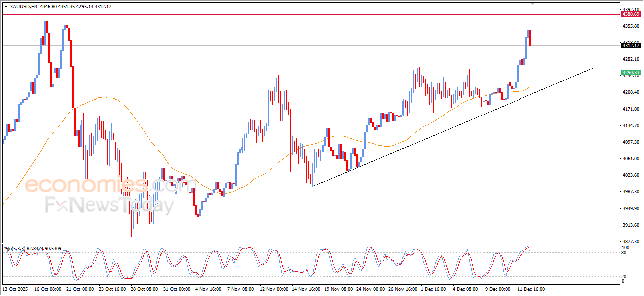Select the black ascending trendline
Viewport: 644px width, 296px height.
[x=453, y=127]
